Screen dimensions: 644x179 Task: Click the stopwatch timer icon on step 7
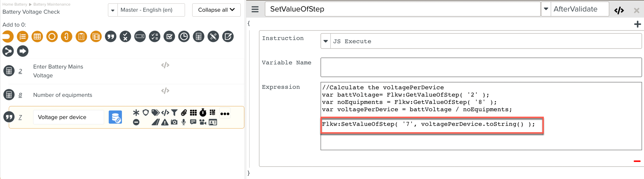[x=203, y=112]
